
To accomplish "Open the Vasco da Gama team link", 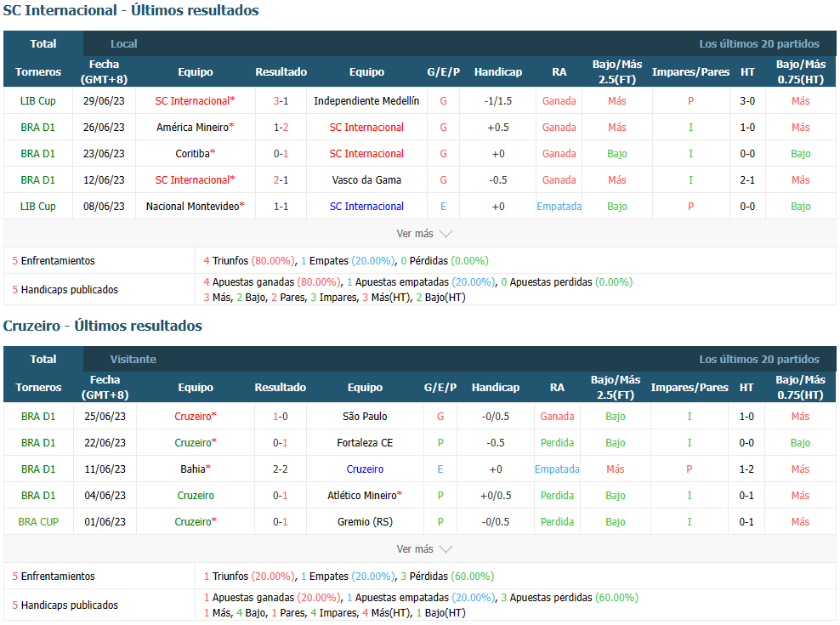I will click(x=366, y=180).
